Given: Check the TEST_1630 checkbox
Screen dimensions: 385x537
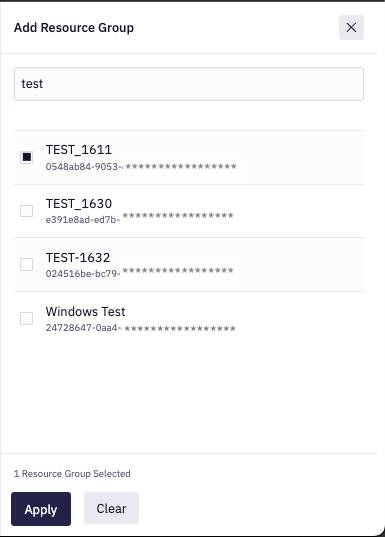Looking at the screenshot, I should coord(26,211).
